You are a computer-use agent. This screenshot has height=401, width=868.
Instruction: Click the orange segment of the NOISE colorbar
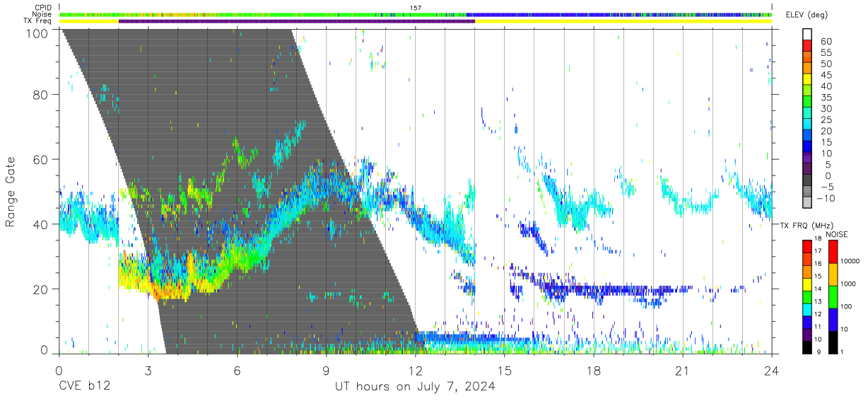click(x=833, y=274)
